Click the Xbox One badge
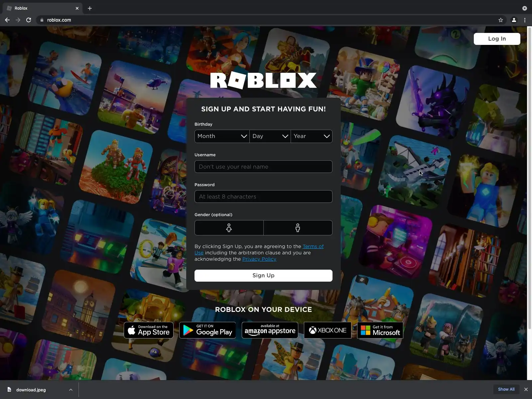 pos(328,330)
